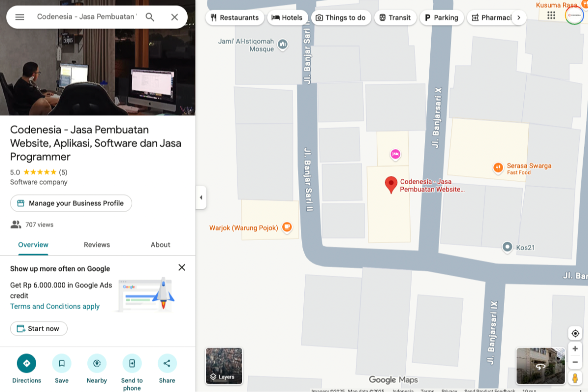Show your location button
The width and height of the screenshot is (588, 392).
click(575, 333)
